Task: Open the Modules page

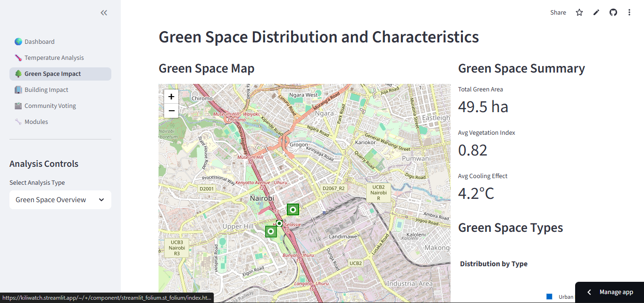Action: 60,122
